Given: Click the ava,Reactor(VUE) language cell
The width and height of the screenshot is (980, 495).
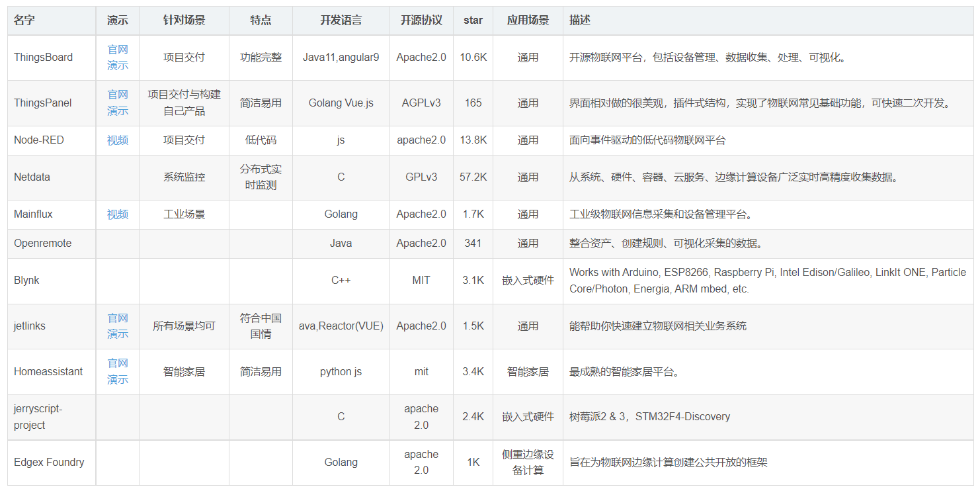Looking at the screenshot, I should [x=341, y=326].
